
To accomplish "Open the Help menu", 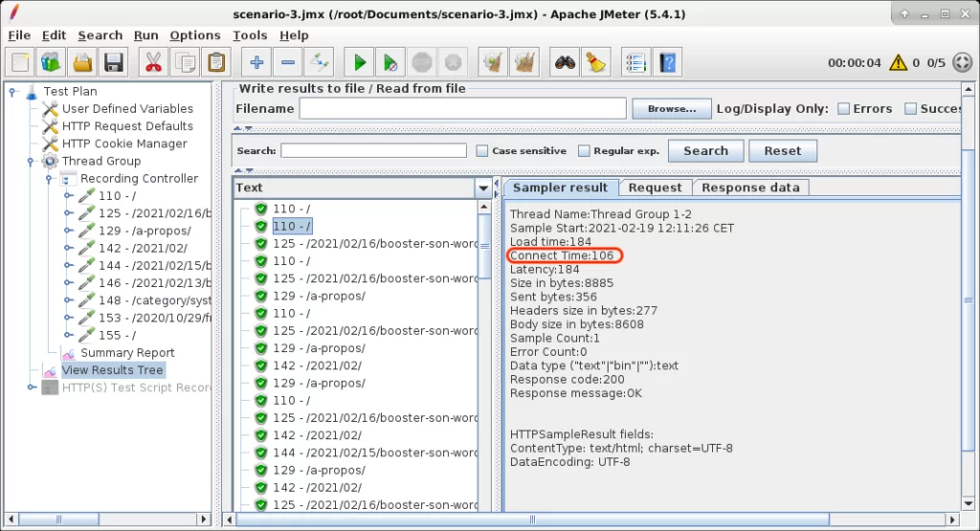I will click(294, 35).
